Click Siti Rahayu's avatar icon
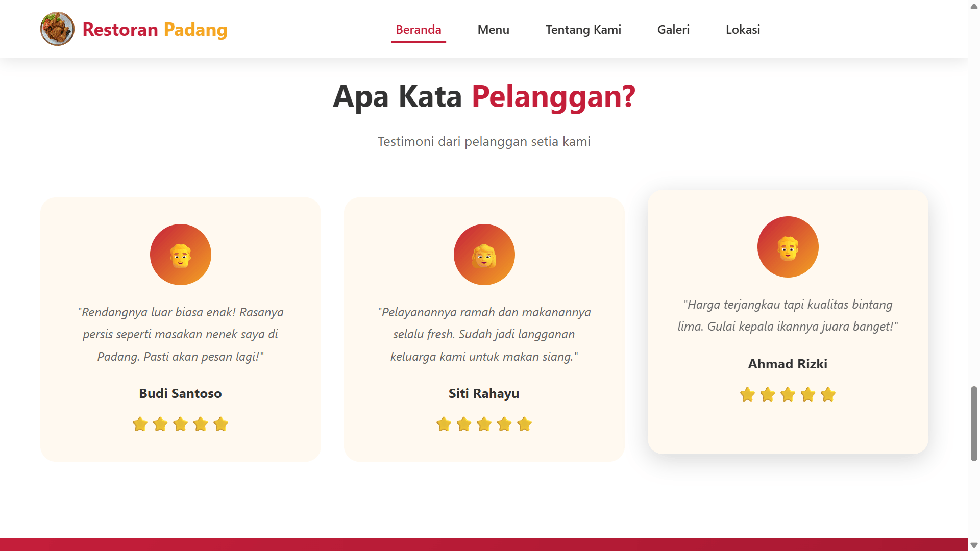Image resolution: width=980 pixels, height=551 pixels. pos(484,255)
